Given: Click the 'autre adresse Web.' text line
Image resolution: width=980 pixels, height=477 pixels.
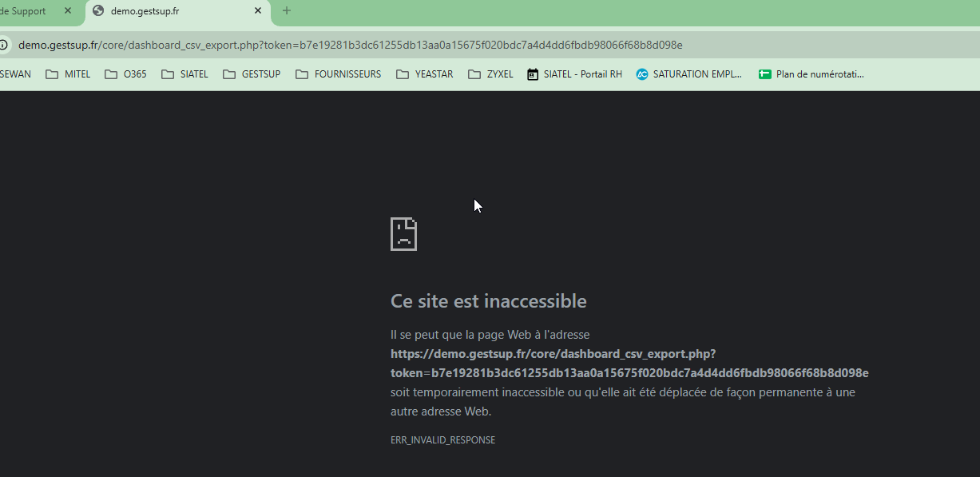Looking at the screenshot, I should pos(441,411).
